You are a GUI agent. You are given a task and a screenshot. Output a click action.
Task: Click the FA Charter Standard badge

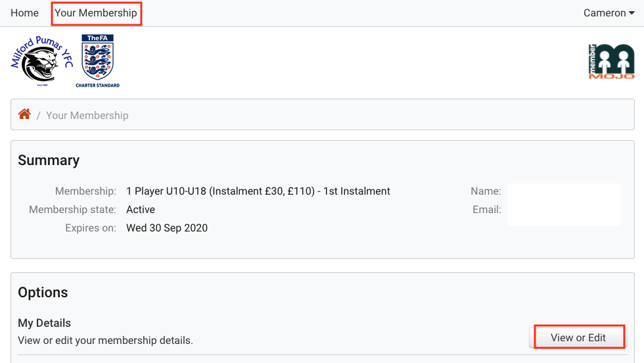click(97, 61)
